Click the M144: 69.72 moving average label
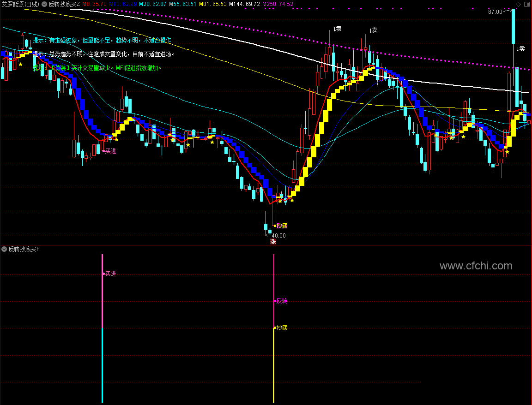The height and width of the screenshot is (405, 532). point(244,5)
